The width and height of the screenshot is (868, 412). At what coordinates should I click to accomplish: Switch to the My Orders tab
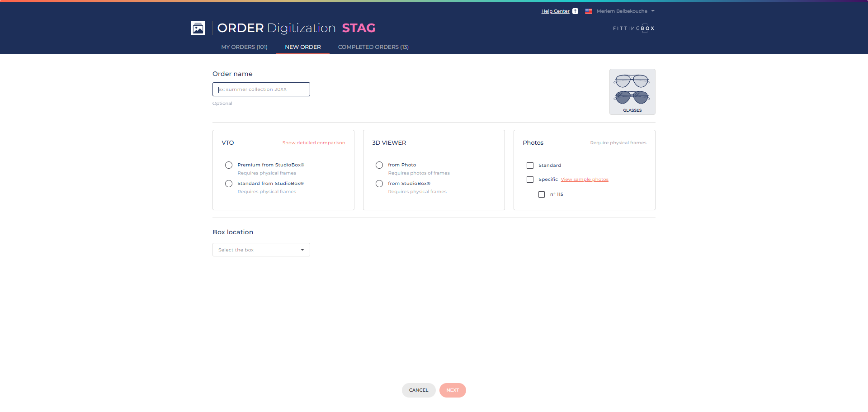(x=244, y=47)
